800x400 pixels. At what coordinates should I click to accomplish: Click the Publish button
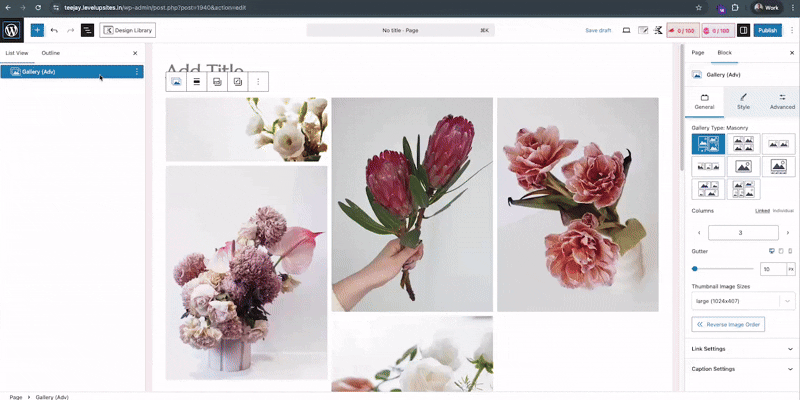tap(767, 31)
